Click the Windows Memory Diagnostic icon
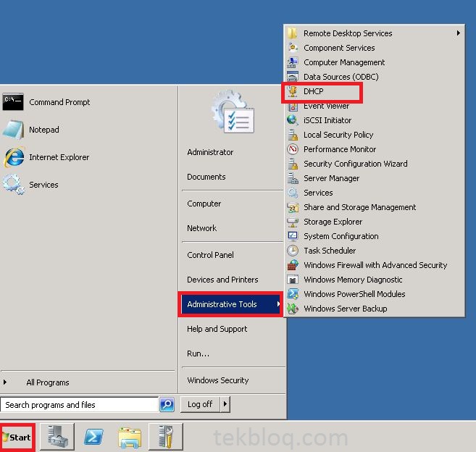Image resolution: width=476 pixels, height=452 pixels. tap(293, 280)
